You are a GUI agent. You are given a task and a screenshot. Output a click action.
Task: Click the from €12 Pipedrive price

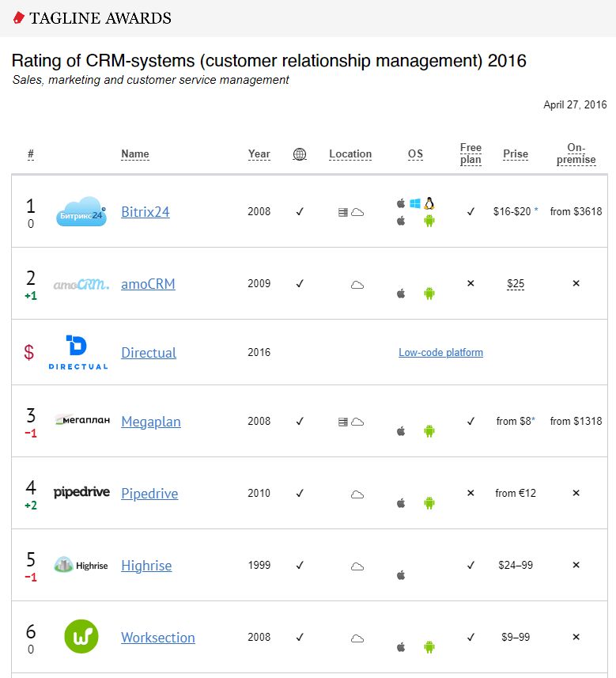(x=516, y=493)
